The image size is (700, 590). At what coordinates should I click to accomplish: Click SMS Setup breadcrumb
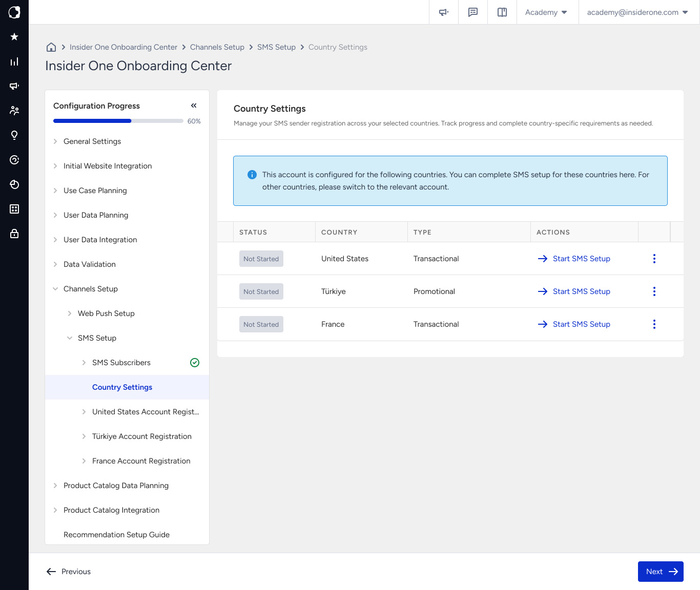276,47
